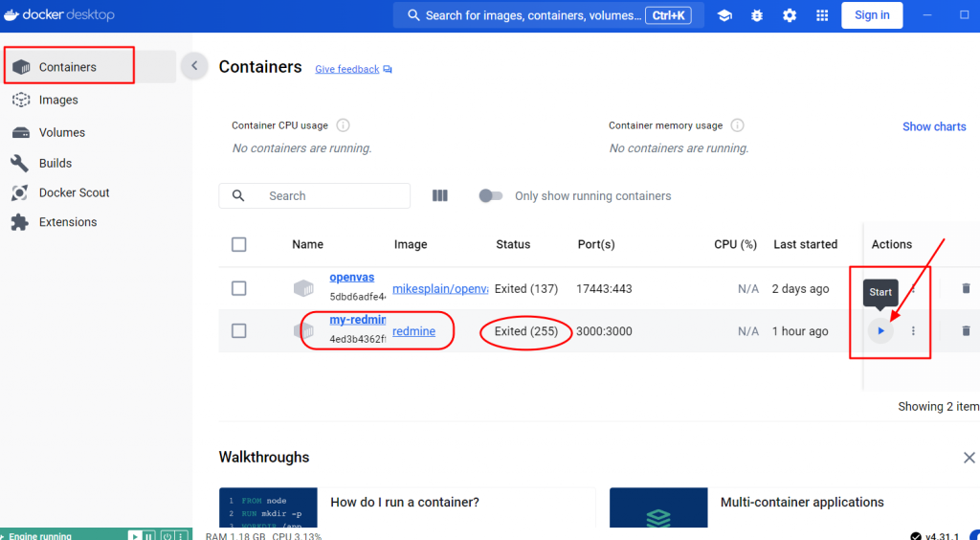This screenshot has height=540, width=980.
Task: Click the version check icon near v4.31.1
Action: 916,536
